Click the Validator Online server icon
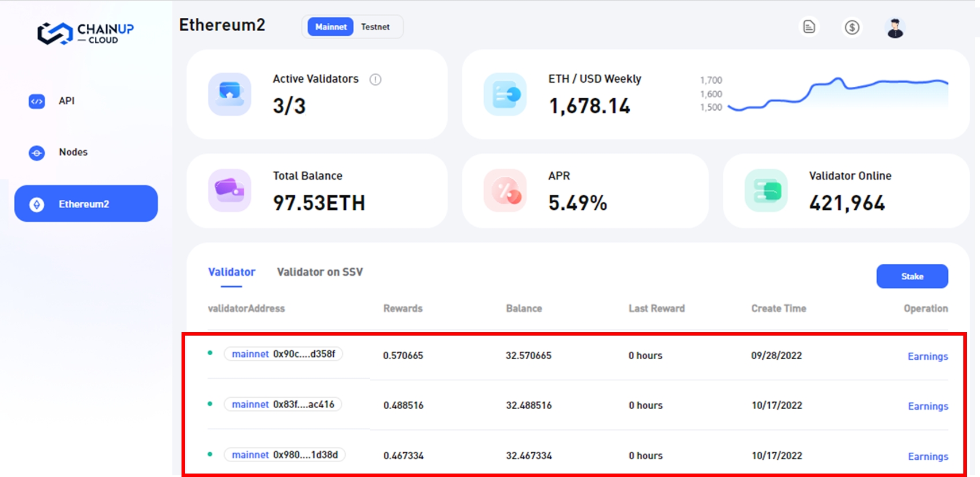 (766, 190)
